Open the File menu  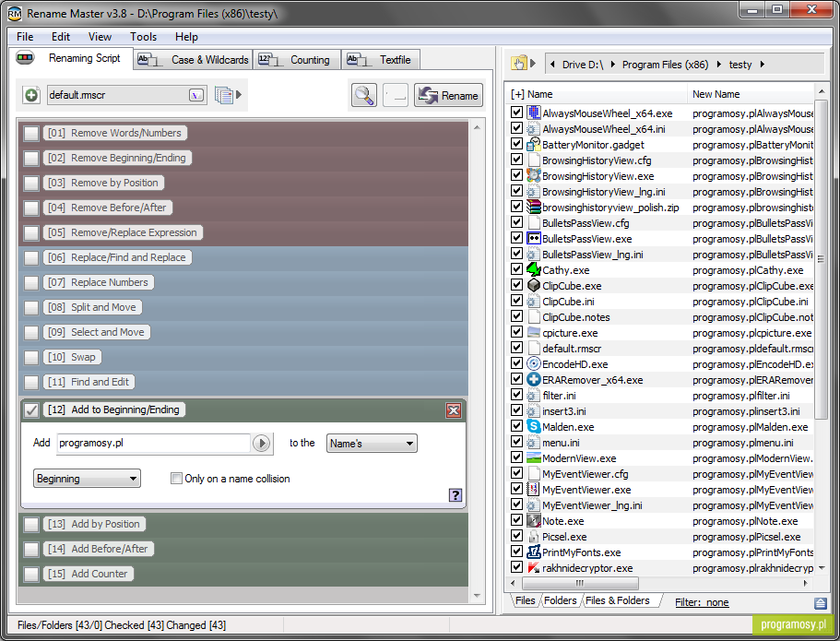(x=25, y=37)
